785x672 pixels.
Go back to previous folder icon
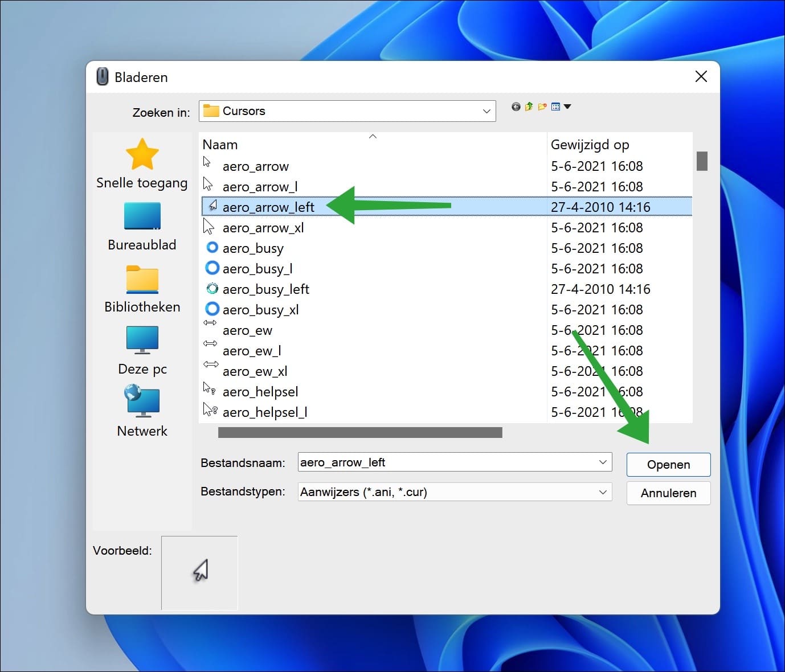click(x=516, y=106)
